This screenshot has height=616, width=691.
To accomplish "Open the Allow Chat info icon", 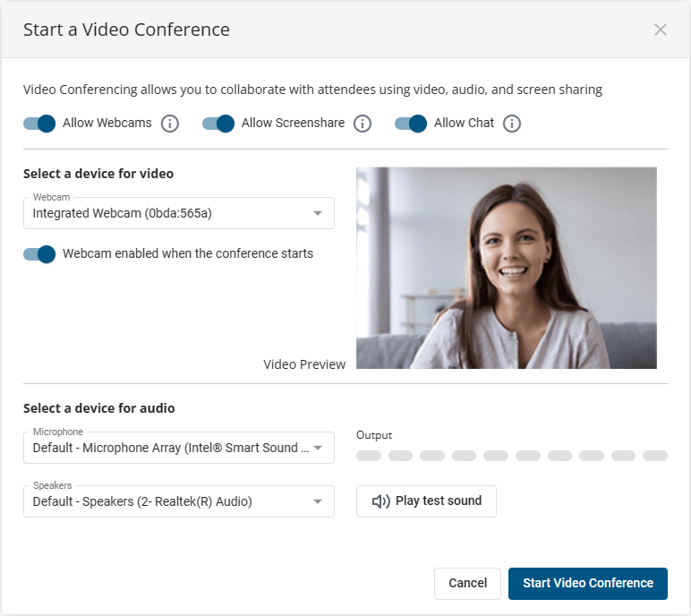I will point(512,124).
